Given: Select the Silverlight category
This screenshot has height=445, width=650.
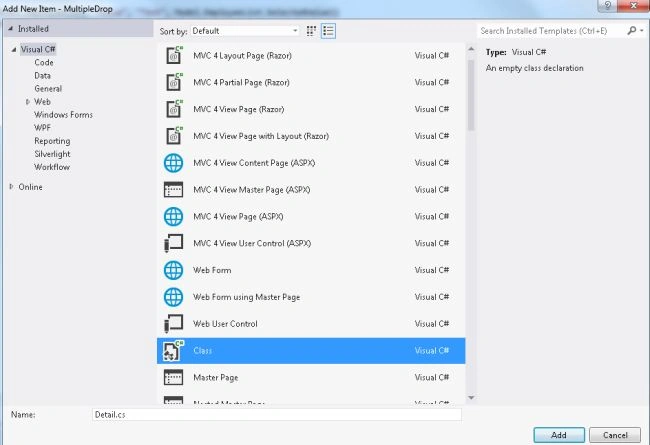Looking at the screenshot, I should pos(52,154).
